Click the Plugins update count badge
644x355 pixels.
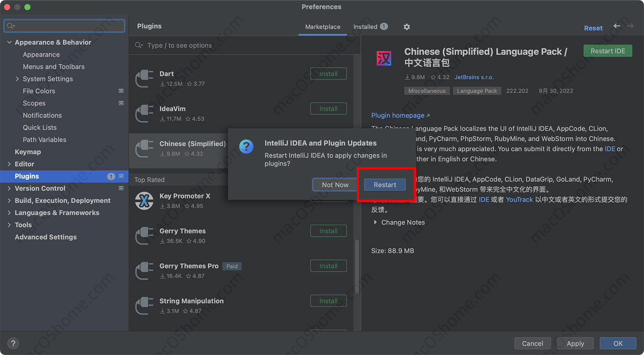click(111, 176)
